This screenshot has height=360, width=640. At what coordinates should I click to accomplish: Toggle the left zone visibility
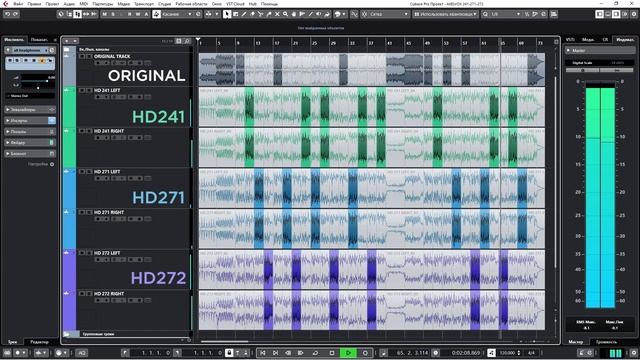(600, 14)
